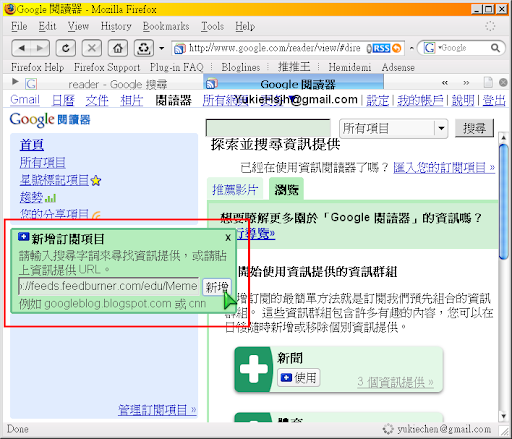Click the Stop loading X button
512x439 pixels.
[x=92, y=48]
